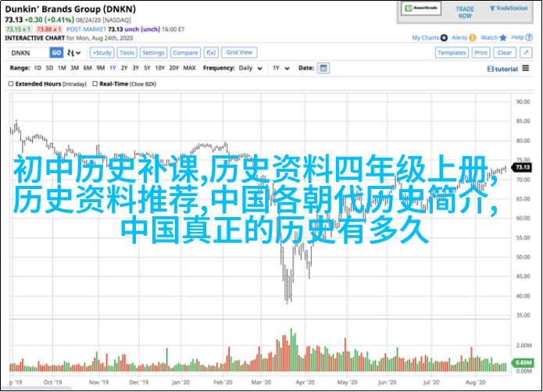Screen dimensions: 543x392
Task: Click the Templates button
Action: [452, 53]
